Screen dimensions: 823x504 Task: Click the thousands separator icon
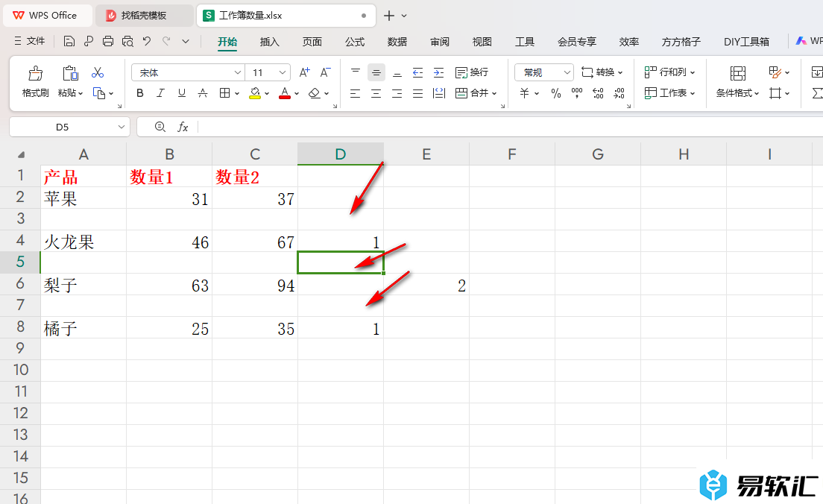pos(577,93)
